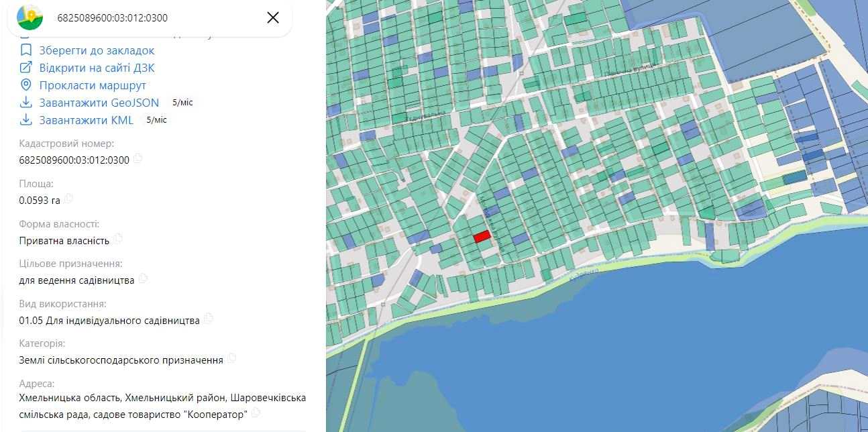Click the bookmark icon beside Зберегти до закладок

(x=26, y=50)
